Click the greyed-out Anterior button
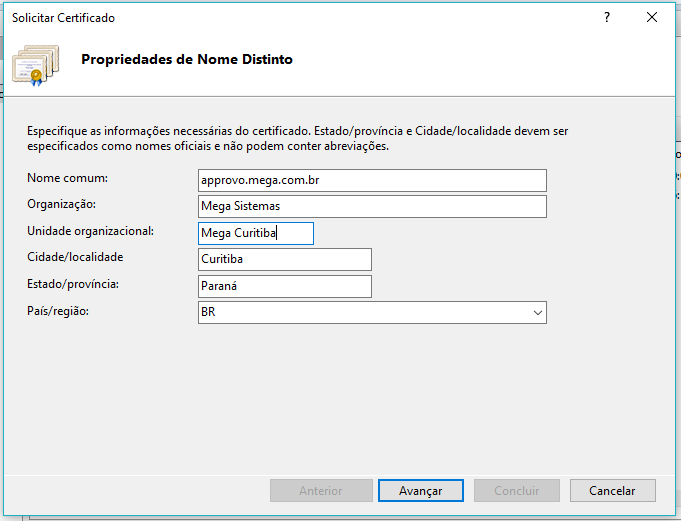 tap(320, 491)
